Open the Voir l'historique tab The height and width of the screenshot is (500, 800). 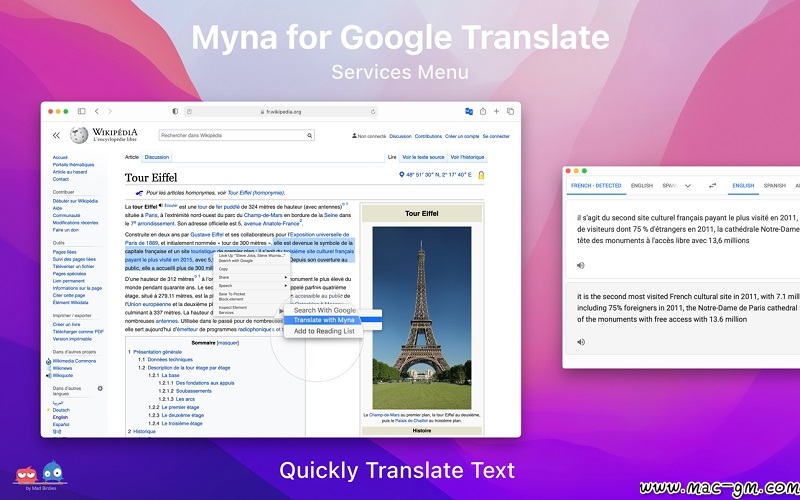tap(467, 157)
